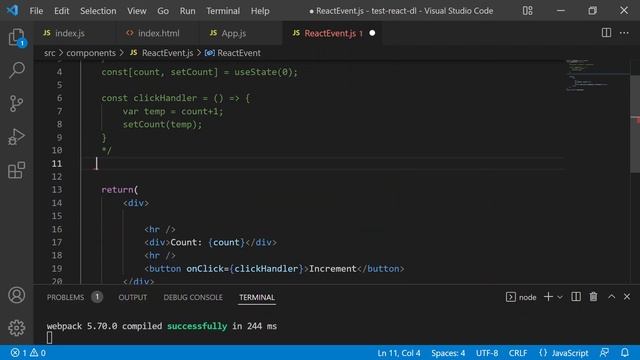Click the warnings count in status bar
Viewport: 640px width, 360px height.
click(x=38, y=353)
